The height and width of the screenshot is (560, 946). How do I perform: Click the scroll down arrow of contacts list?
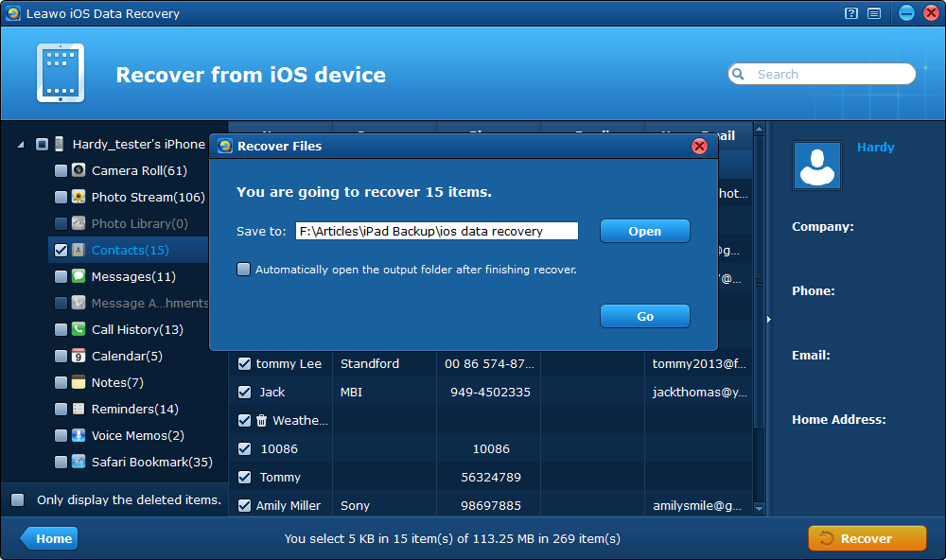point(760,509)
